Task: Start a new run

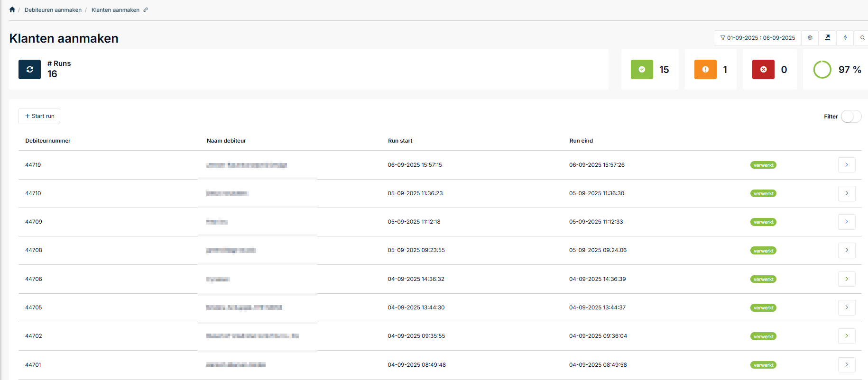Action: tap(39, 116)
